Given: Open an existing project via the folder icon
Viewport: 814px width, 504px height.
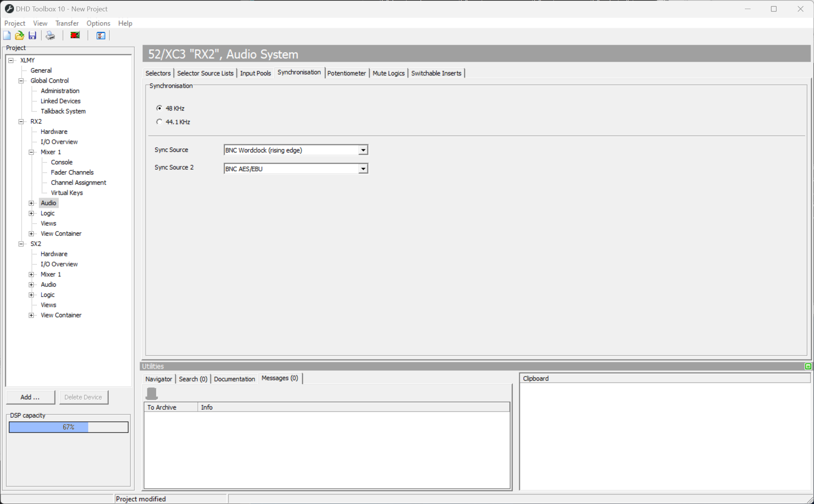Looking at the screenshot, I should tap(19, 35).
